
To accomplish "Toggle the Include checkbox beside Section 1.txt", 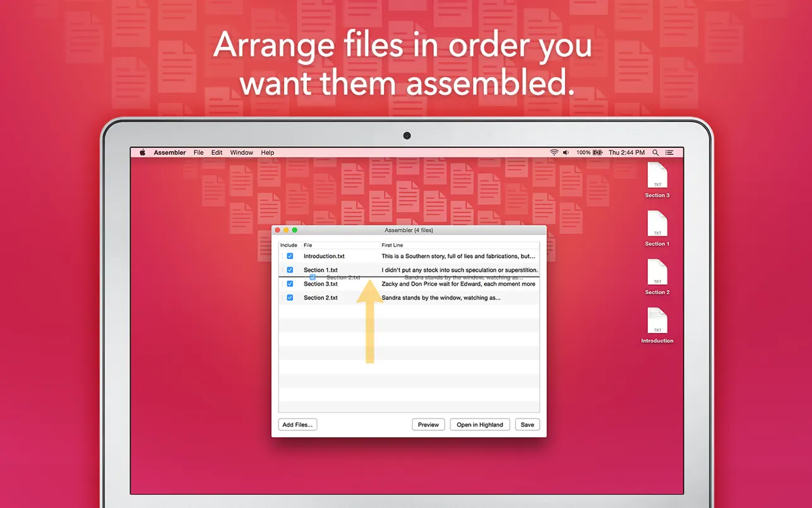I will (290, 270).
